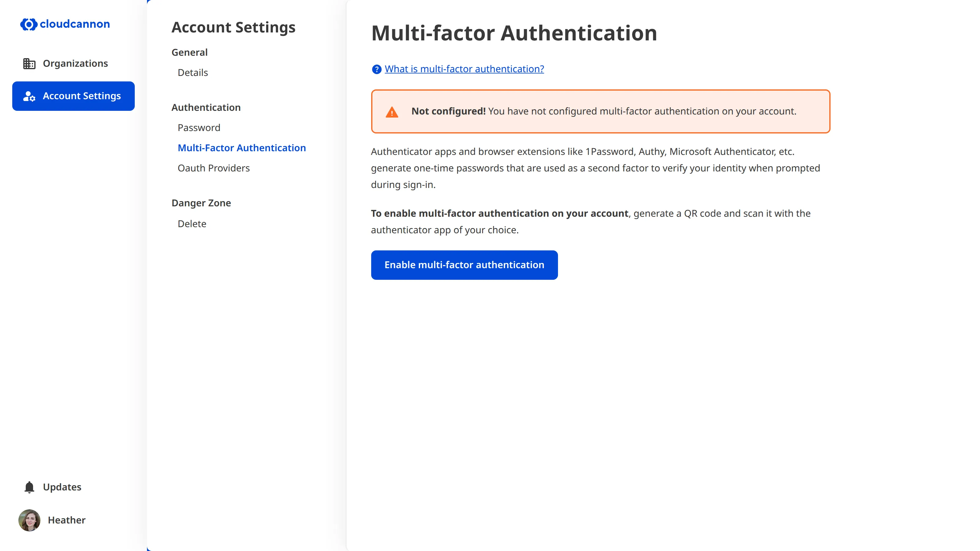Screen dimensions: 980x551
Task: Click the CloudCannon logo
Action: (x=65, y=24)
